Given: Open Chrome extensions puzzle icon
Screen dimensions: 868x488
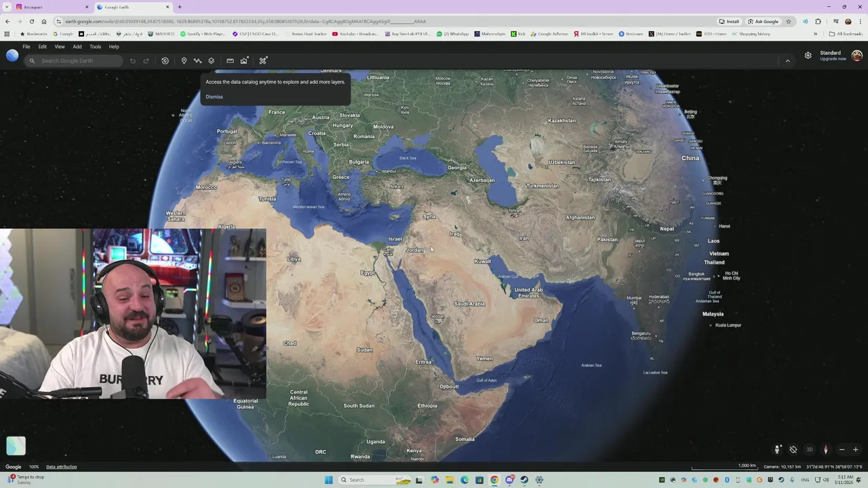Looking at the screenshot, I should click(x=818, y=22).
